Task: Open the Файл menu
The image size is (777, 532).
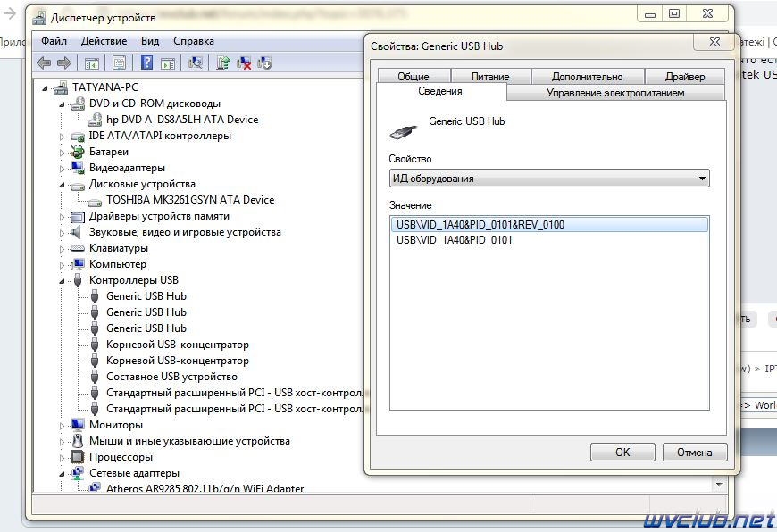Action: 54,41
